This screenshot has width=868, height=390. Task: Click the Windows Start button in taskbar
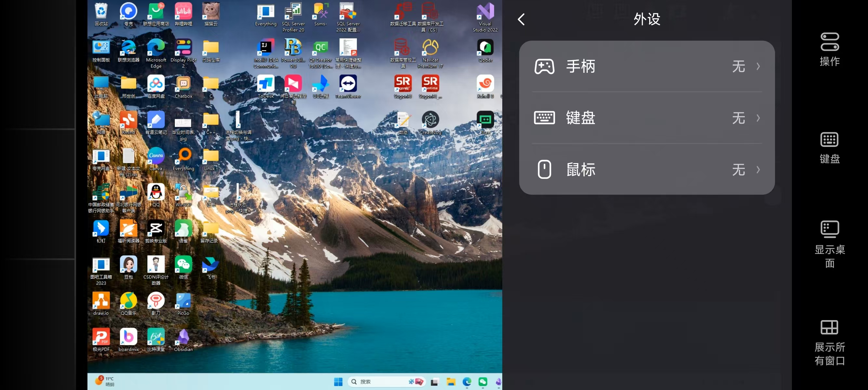[338, 382]
